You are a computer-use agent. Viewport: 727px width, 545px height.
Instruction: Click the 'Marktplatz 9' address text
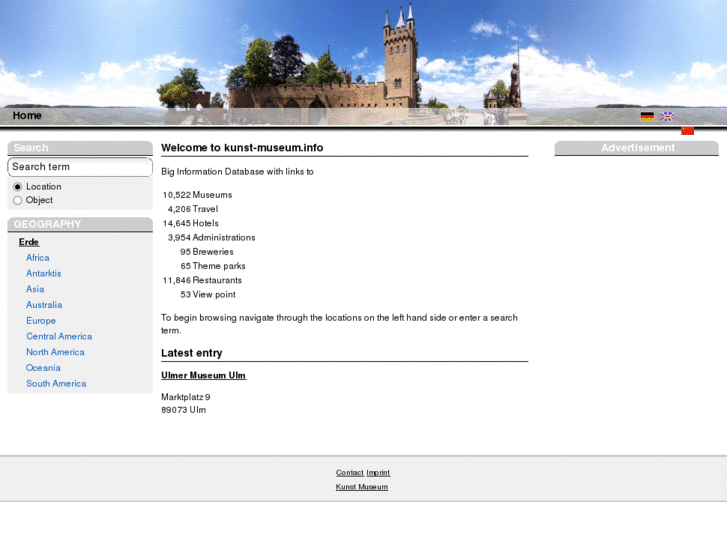[x=185, y=397]
